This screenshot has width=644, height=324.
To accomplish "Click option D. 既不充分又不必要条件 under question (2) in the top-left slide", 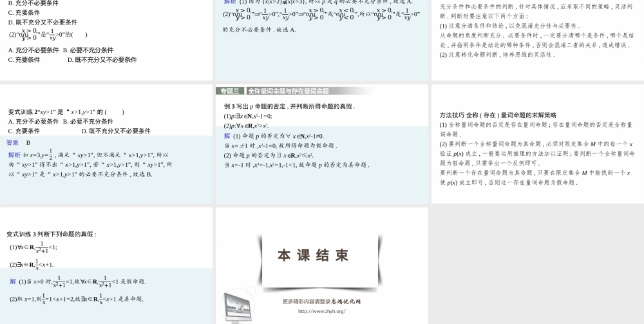I will tap(102, 60).
